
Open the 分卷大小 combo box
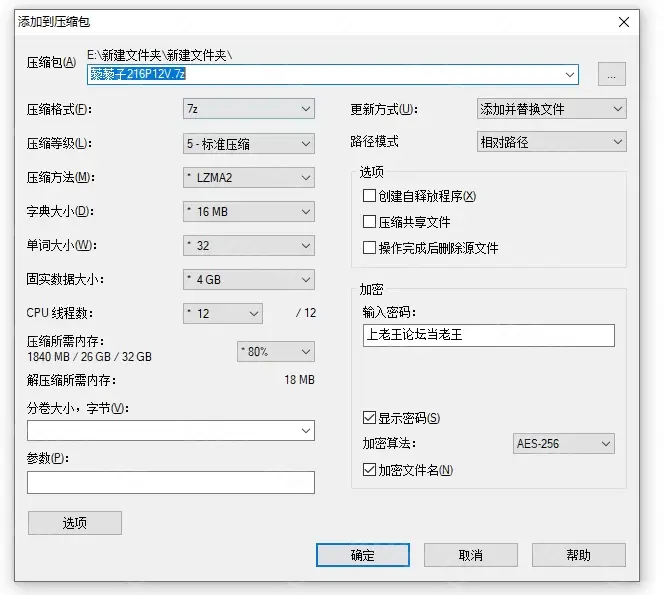tap(171, 431)
